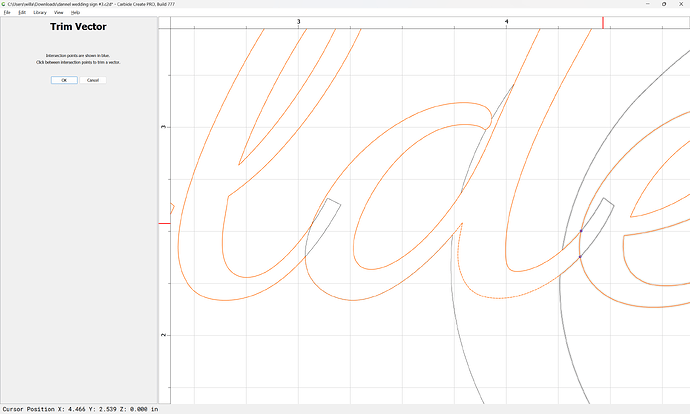Click the Cursor Position status text
The image size is (690, 414).
click(80, 409)
